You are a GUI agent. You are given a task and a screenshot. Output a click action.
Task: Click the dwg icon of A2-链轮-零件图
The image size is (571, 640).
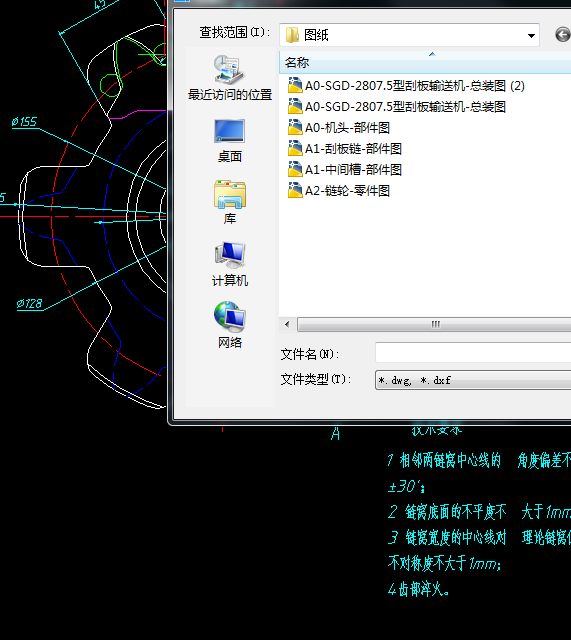click(295, 191)
